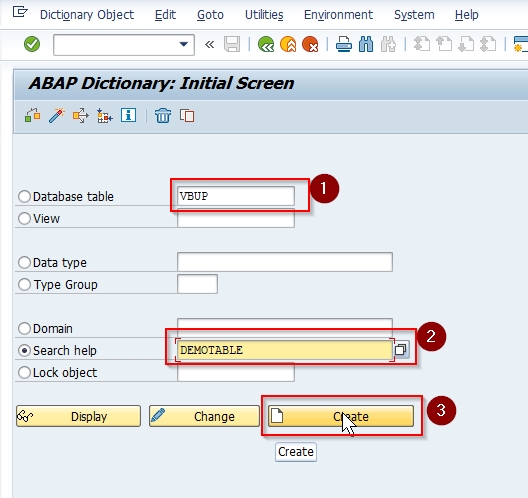Open the command field dropdown arrow
The image size is (528, 498).
tap(184, 44)
